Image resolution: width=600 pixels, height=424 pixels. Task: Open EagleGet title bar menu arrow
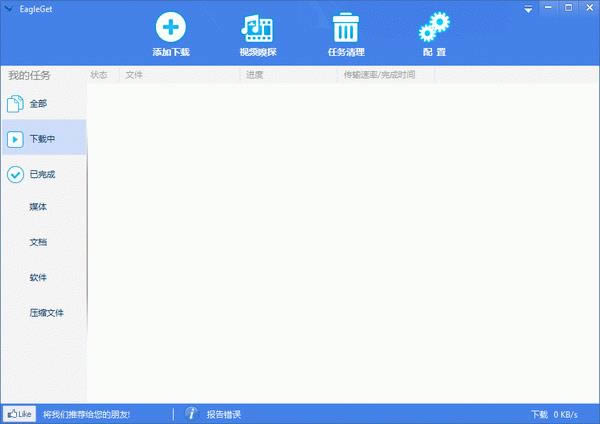tap(9, 7)
